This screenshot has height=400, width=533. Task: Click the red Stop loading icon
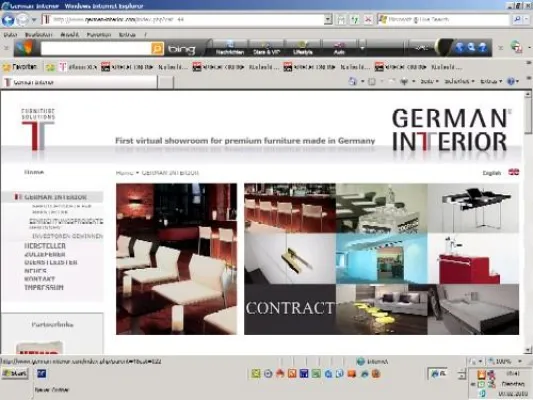click(x=368, y=20)
